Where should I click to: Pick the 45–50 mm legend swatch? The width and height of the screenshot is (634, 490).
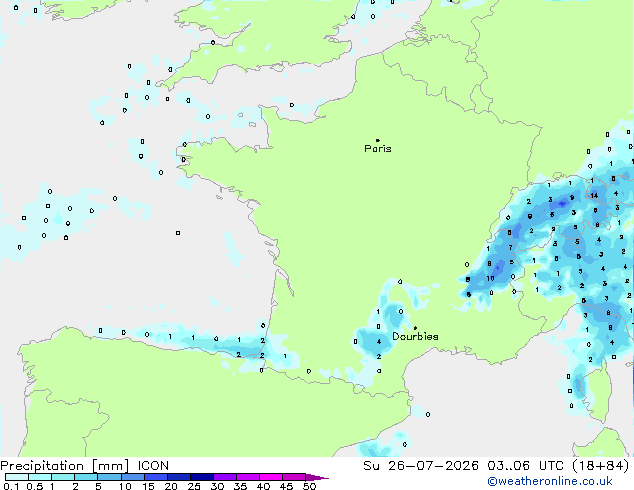click(x=294, y=477)
